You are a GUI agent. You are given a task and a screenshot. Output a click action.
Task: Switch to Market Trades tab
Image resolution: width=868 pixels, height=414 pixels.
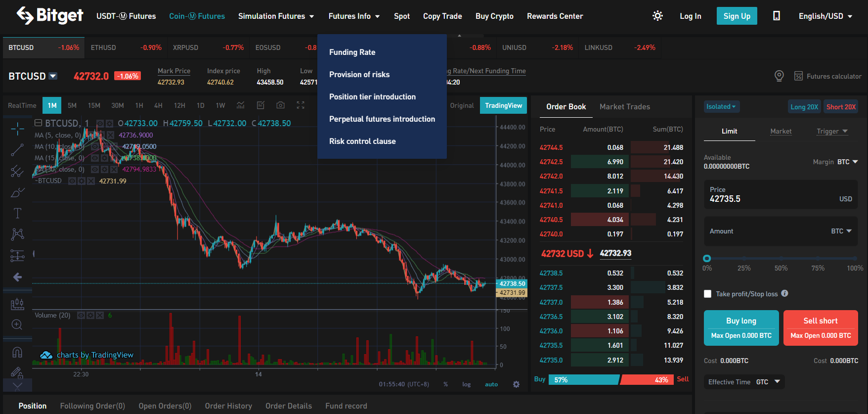click(625, 106)
